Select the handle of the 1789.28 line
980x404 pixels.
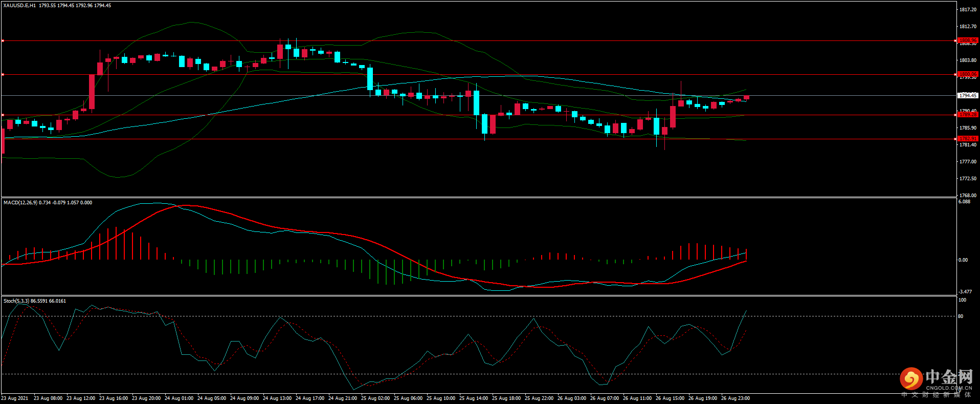pyautogui.click(x=3, y=115)
